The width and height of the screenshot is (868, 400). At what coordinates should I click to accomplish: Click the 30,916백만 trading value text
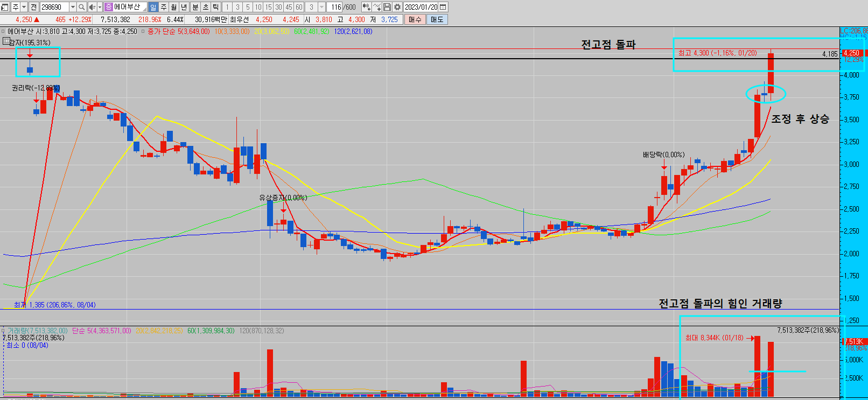[x=211, y=19]
